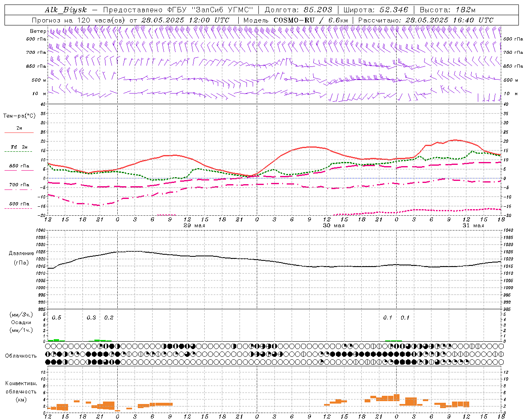Click the 0.5 precipitation amount value
Image resolution: width=525 pixels, height=420 pixels.
tap(57, 318)
